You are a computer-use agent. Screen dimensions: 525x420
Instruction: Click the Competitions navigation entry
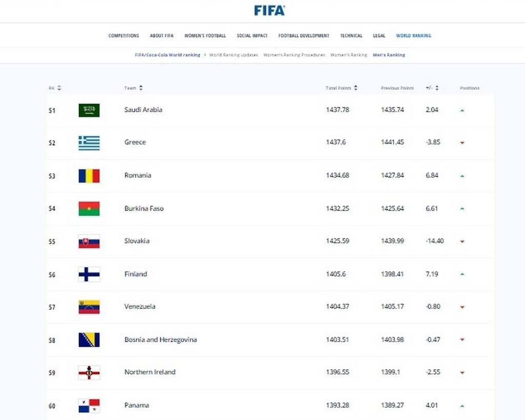tap(123, 35)
